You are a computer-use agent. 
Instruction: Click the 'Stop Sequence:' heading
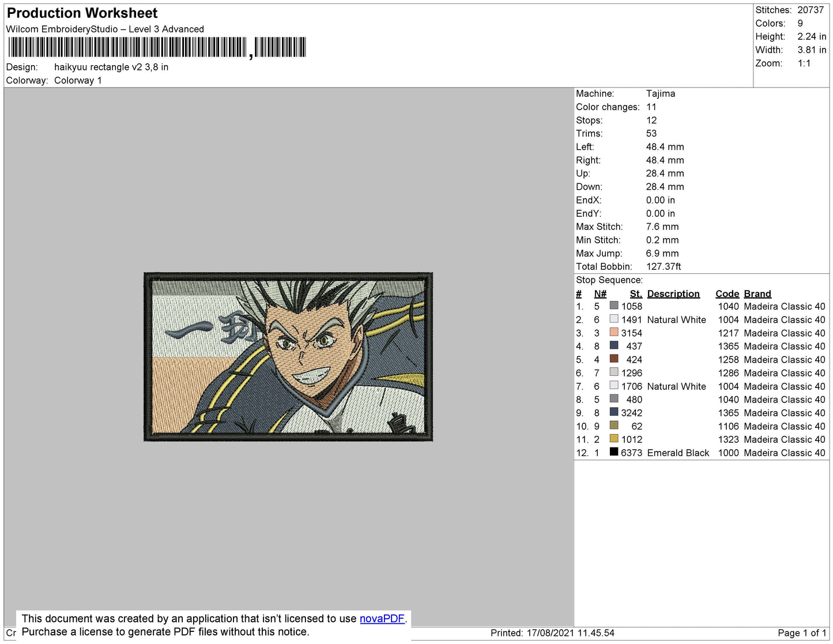(609, 280)
